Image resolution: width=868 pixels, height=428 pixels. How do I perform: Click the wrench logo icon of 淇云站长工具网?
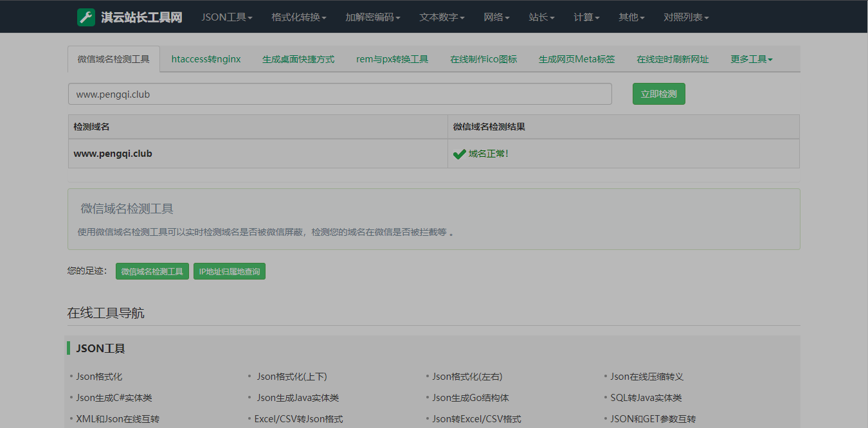(x=86, y=17)
